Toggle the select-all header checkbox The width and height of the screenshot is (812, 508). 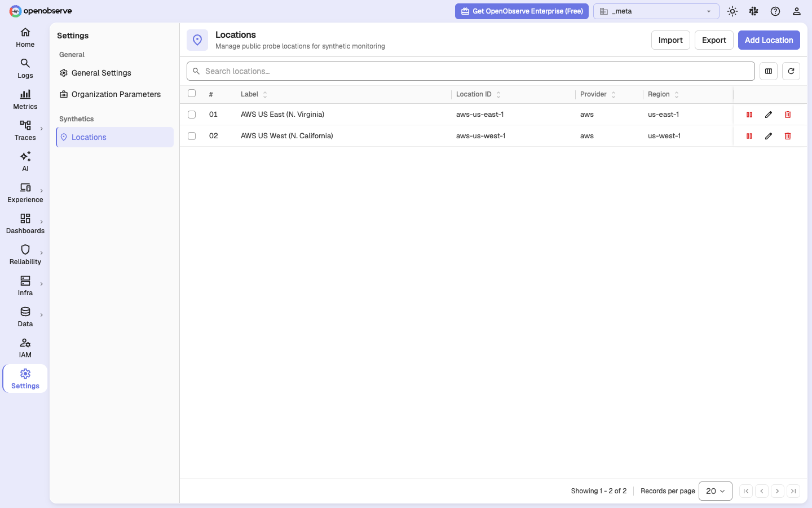(x=192, y=94)
